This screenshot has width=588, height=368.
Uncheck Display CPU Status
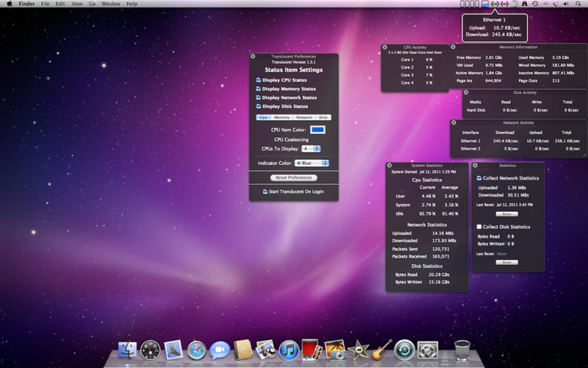pyautogui.click(x=259, y=80)
